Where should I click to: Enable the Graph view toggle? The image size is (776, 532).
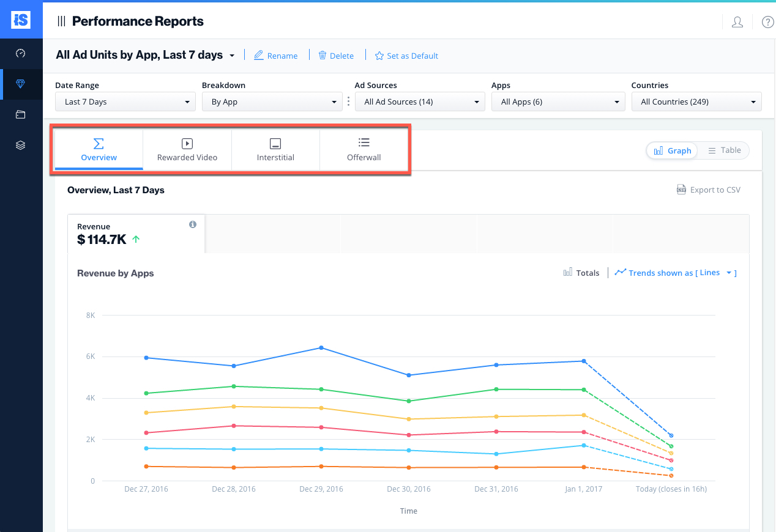pos(672,150)
